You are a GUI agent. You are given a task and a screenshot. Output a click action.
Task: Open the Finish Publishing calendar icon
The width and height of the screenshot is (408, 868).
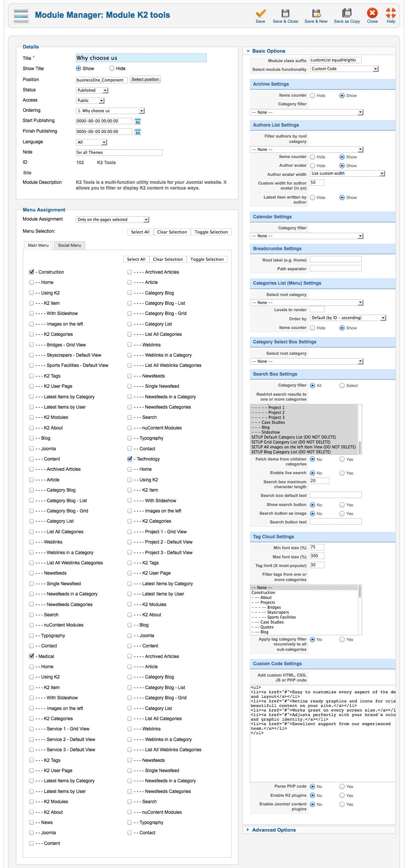pyautogui.click(x=138, y=132)
